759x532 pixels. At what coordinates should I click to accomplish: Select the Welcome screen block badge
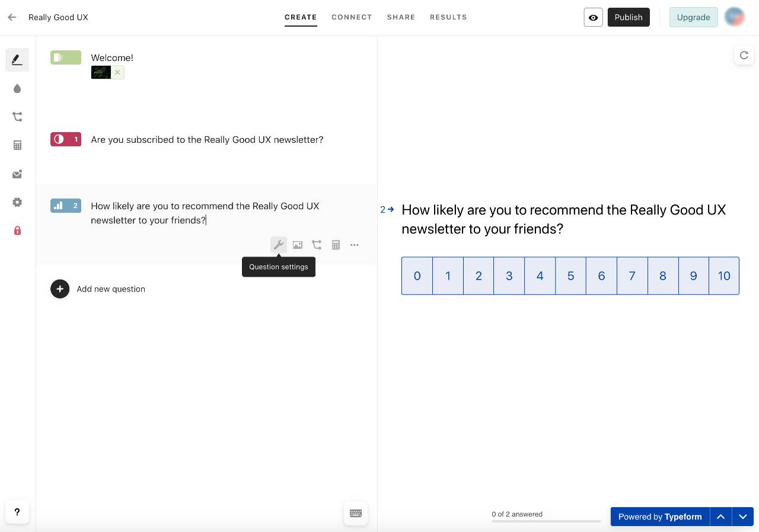(66, 57)
